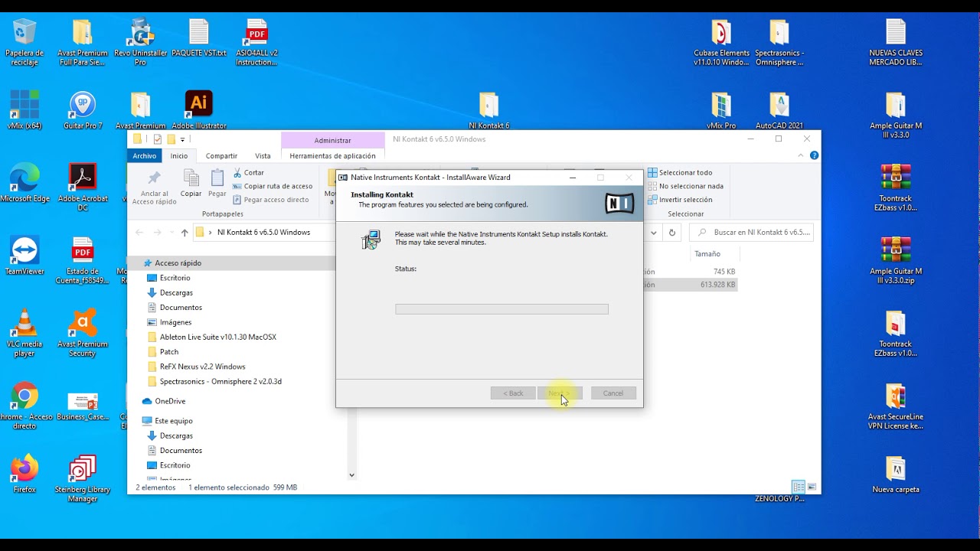Select the Administrar contextual tab

(x=332, y=140)
